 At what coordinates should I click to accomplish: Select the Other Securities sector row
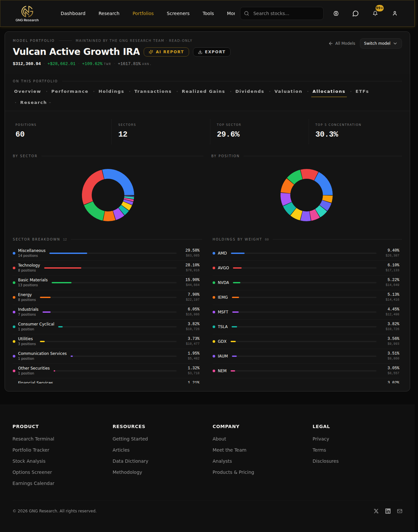106,371
